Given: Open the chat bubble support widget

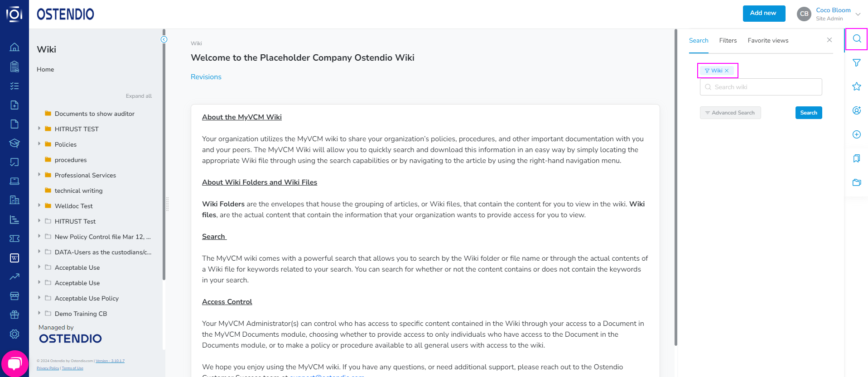Looking at the screenshot, I should [14, 363].
